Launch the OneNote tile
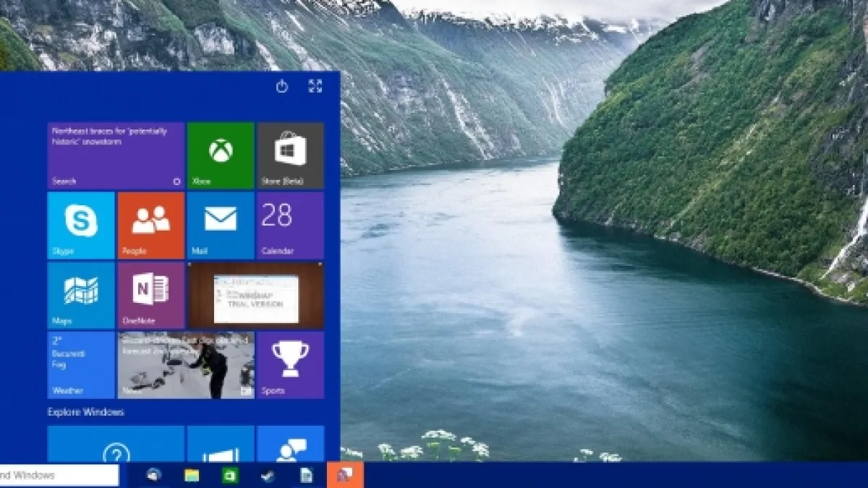The width and height of the screenshot is (868, 488). (x=150, y=295)
